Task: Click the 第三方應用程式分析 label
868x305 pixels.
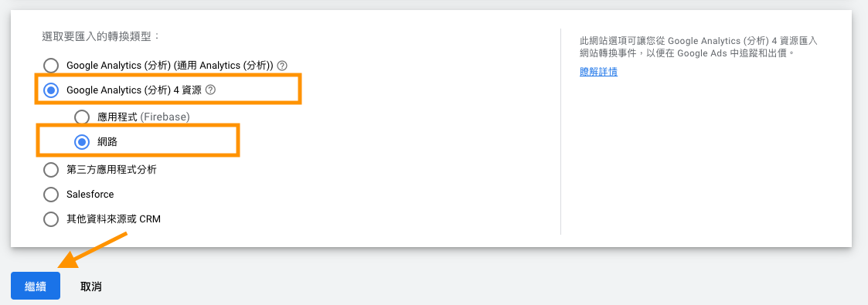Action: pos(111,170)
